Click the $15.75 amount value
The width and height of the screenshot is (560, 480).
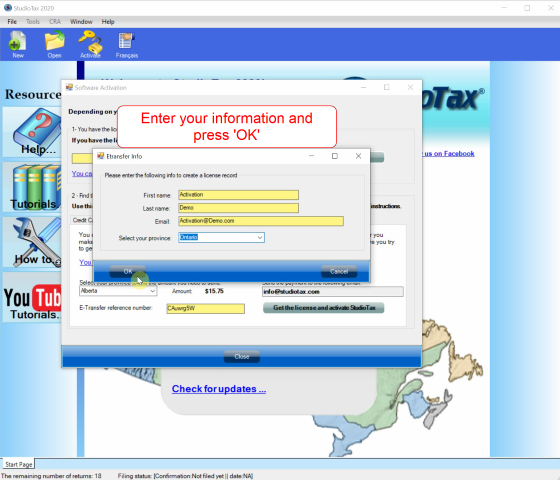coord(214,291)
